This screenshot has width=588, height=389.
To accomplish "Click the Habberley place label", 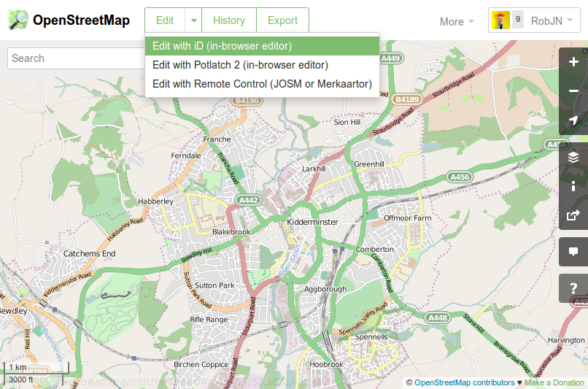I will pos(155,201).
